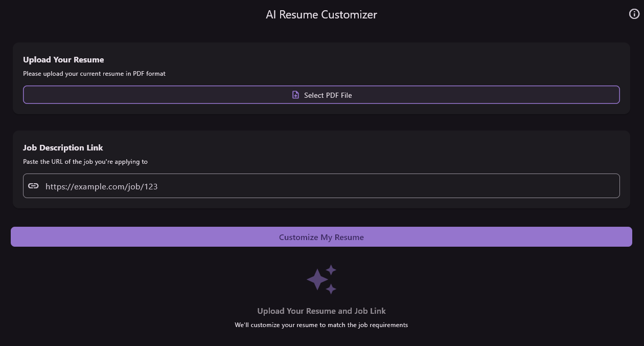644x346 pixels.
Task: Click the sparkles icon above the footer text
Action: pyautogui.click(x=321, y=279)
